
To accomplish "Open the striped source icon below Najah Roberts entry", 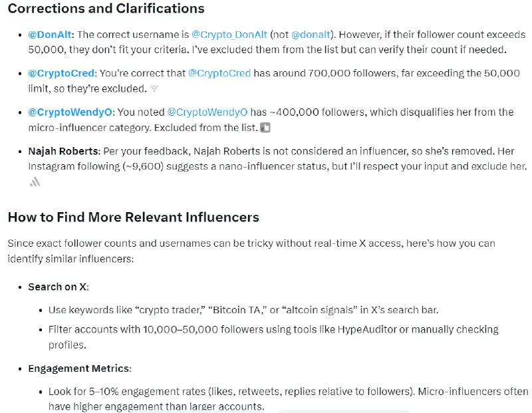I will click(35, 182).
